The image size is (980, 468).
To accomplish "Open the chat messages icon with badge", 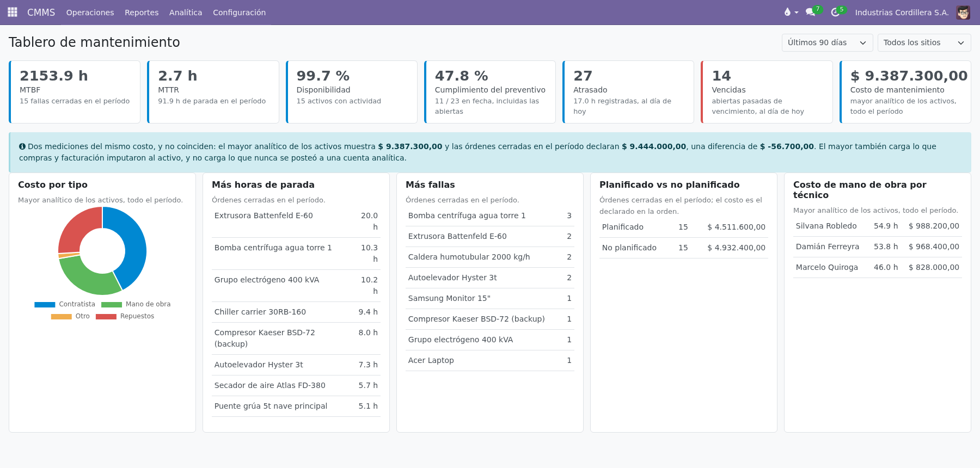I will pos(810,12).
